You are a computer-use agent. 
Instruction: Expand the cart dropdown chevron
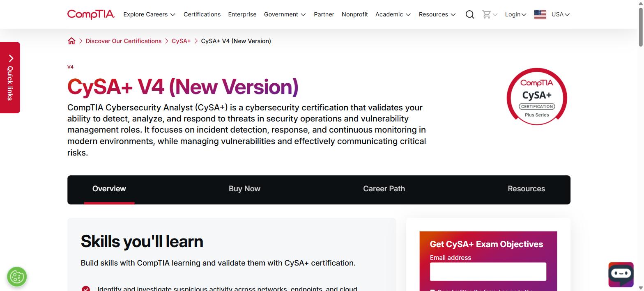[x=495, y=15]
